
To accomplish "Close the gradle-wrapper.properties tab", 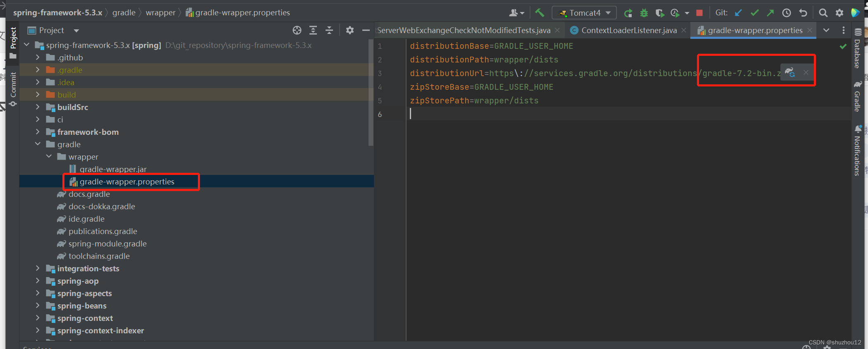I will pyautogui.click(x=810, y=30).
